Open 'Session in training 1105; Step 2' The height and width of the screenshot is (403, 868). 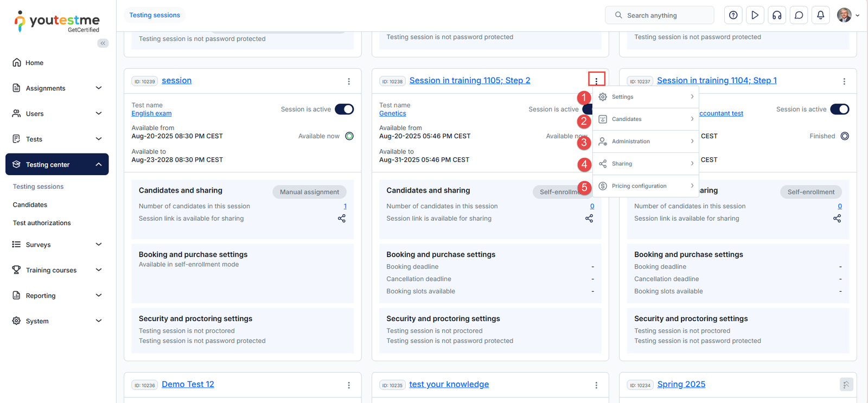click(469, 80)
